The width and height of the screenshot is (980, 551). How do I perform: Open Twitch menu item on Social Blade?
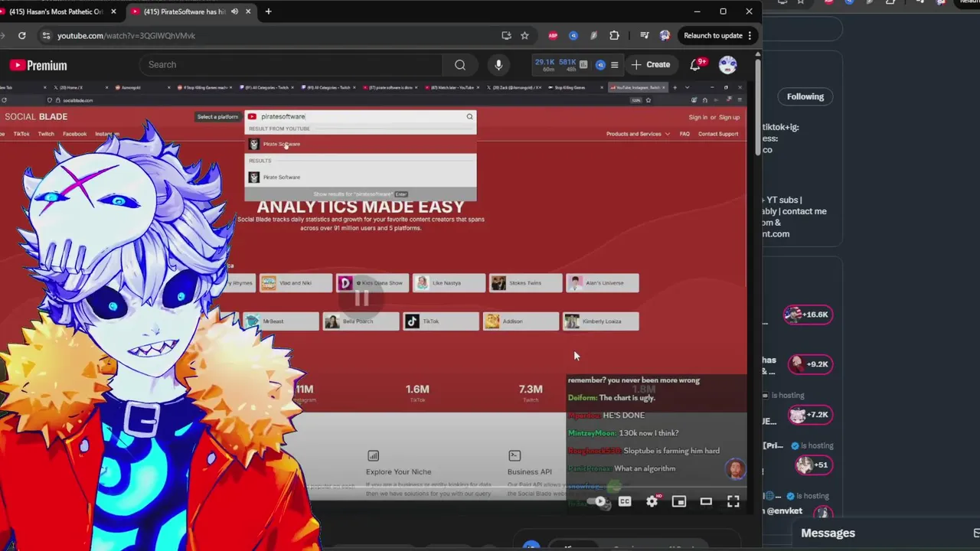46,134
